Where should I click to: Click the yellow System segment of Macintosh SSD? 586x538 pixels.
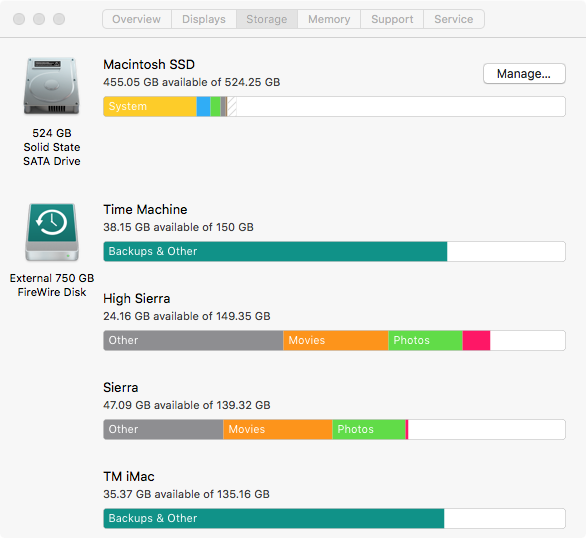coord(150,106)
